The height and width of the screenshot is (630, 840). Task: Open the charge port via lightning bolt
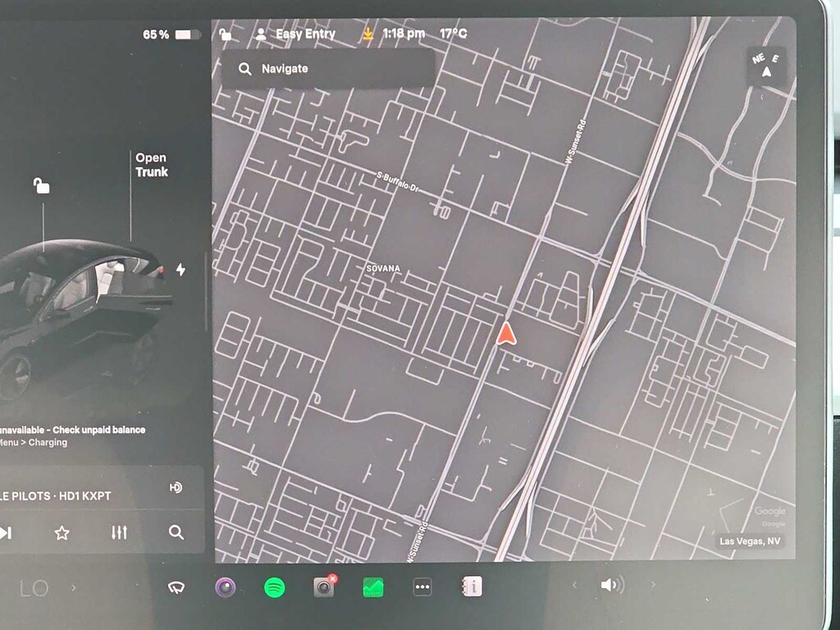(180, 270)
